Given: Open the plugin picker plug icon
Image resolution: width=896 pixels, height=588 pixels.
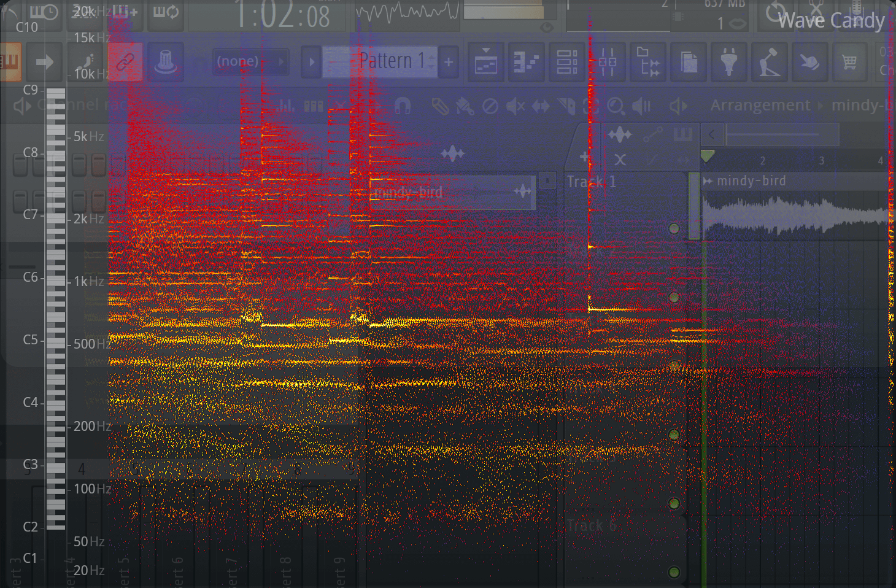Looking at the screenshot, I should tap(728, 62).
